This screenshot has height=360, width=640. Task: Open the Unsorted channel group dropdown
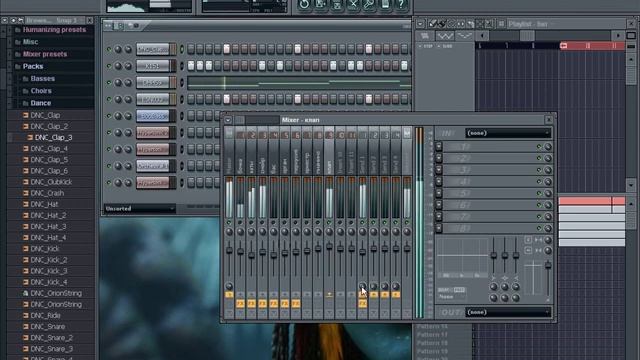(x=140, y=209)
